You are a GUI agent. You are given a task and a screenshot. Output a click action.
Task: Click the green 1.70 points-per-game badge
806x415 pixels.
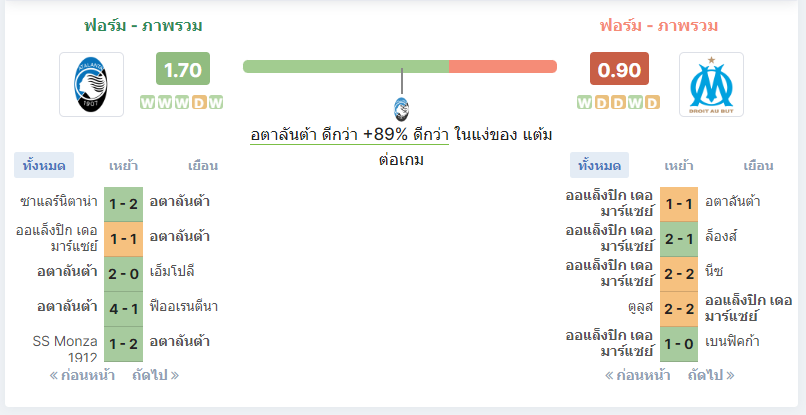[183, 69]
